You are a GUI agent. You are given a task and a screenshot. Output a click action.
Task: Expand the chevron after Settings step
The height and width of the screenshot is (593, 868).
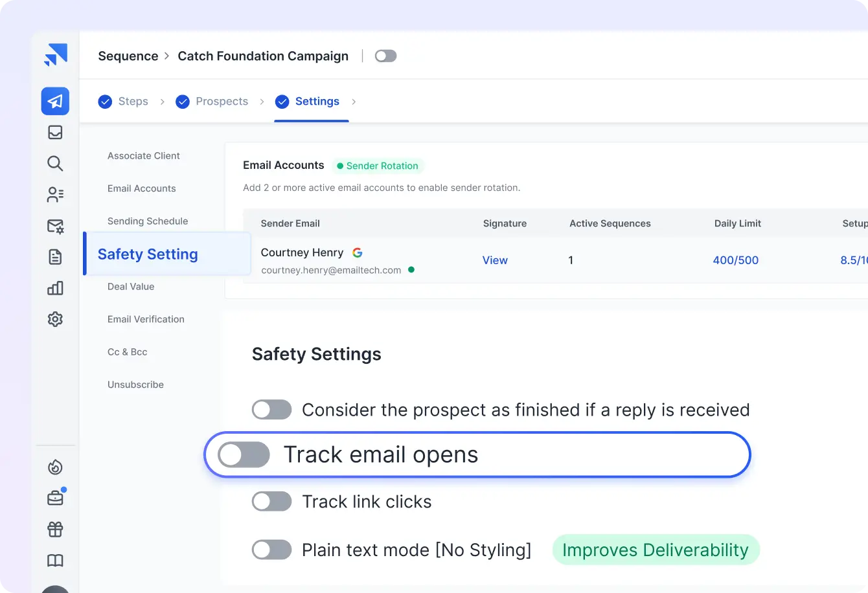tap(353, 102)
